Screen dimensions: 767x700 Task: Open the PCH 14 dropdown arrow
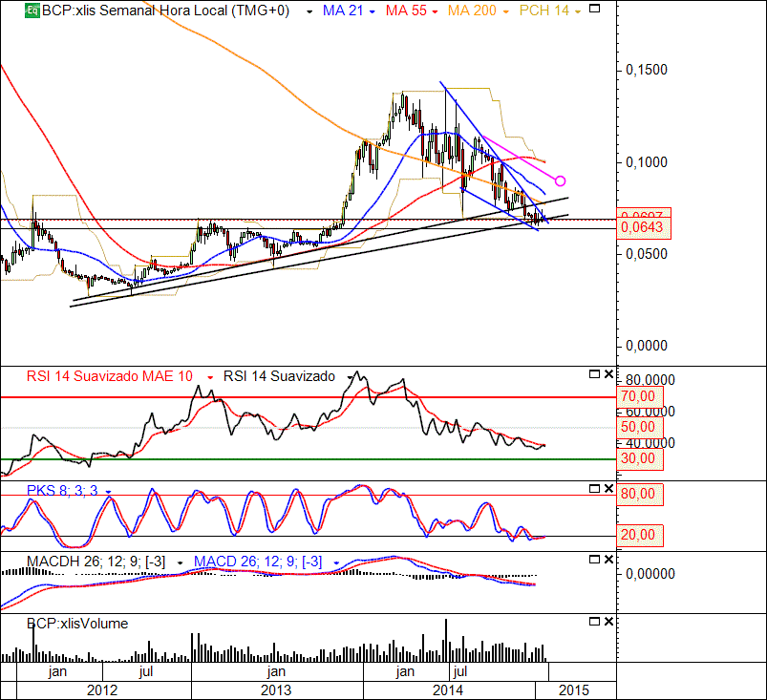click(x=578, y=11)
